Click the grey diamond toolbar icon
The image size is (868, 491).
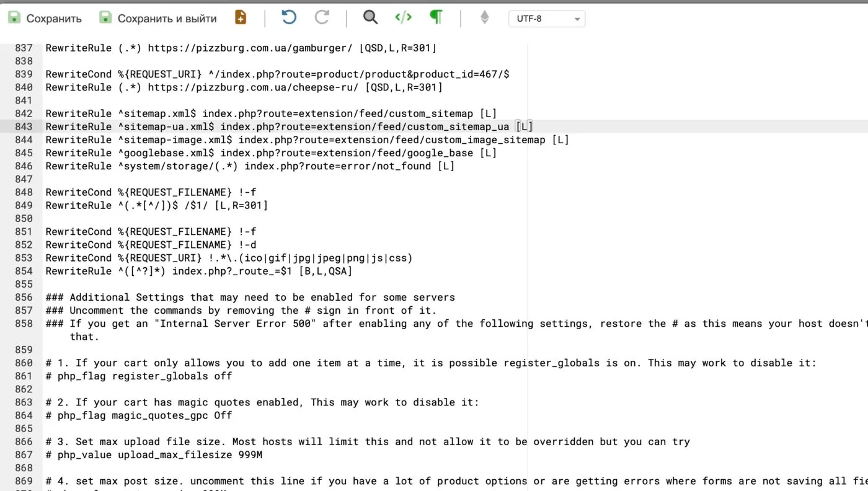tap(485, 18)
